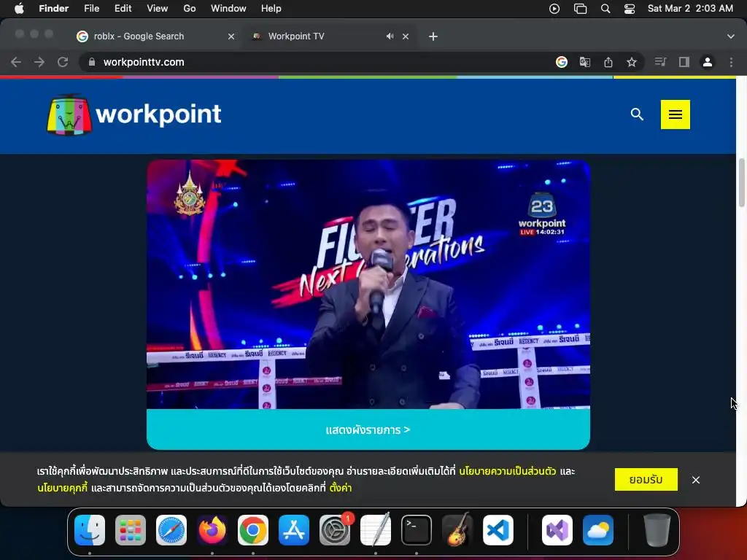This screenshot has height=560, width=747.
Task: Open the cloud weather app in Dock
Action: 598,530
